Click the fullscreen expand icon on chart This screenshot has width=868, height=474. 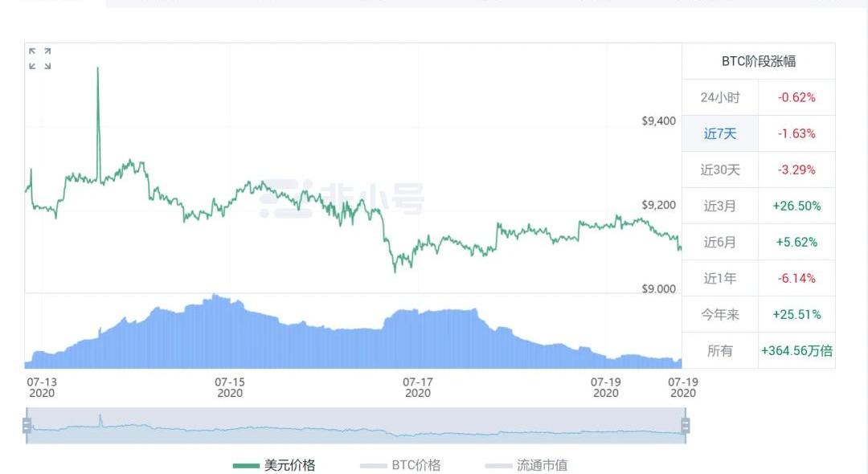(39, 59)
